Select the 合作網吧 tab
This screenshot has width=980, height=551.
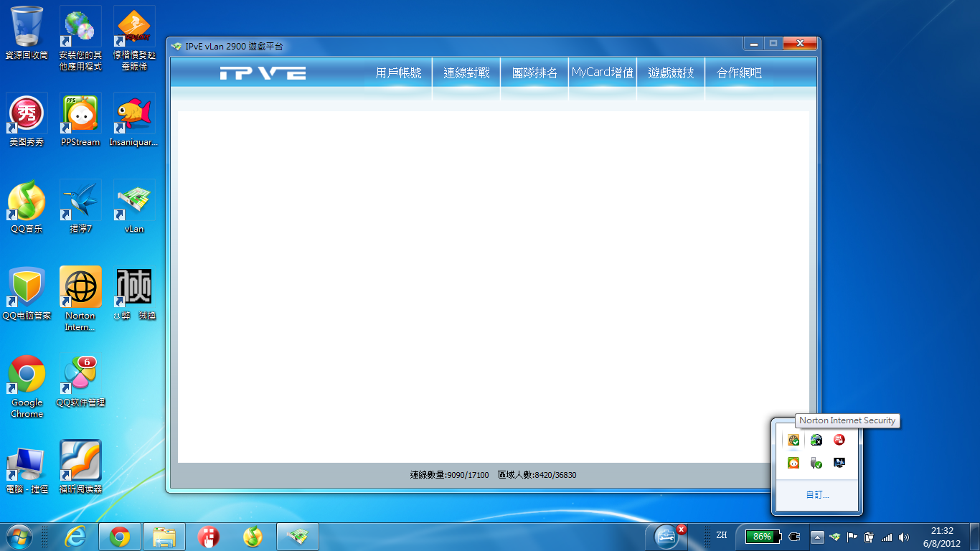[x=739, y=72]
